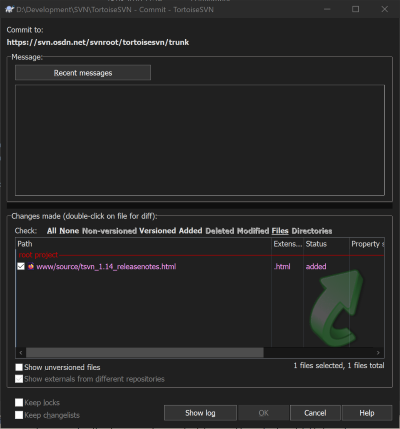The width and height of the screenshot is (400, 429).
Task: Click the file list scroll left arrow
Action: pos(21,352)
